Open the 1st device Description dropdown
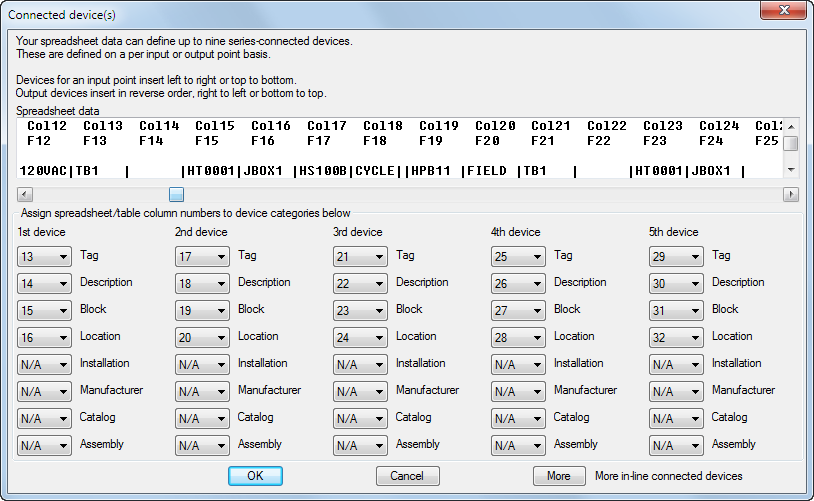The height and width of the screenshot is (501, 814). [x=44, y=283]
